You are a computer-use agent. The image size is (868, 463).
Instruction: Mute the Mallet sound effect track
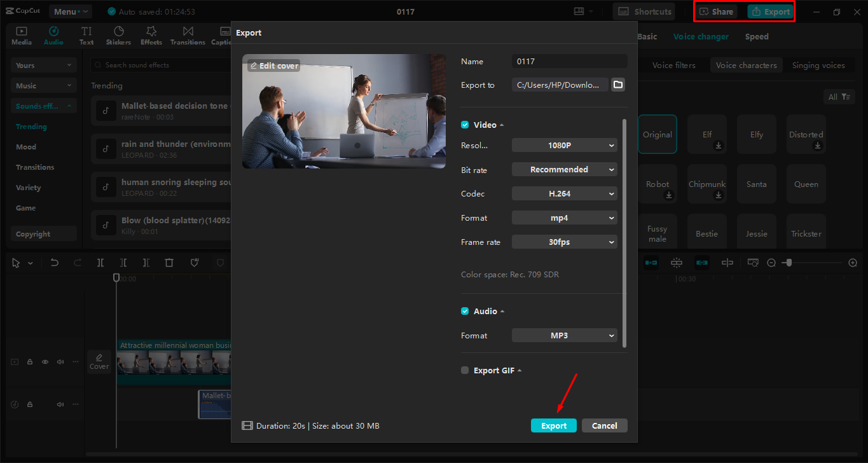pos(60,404)
